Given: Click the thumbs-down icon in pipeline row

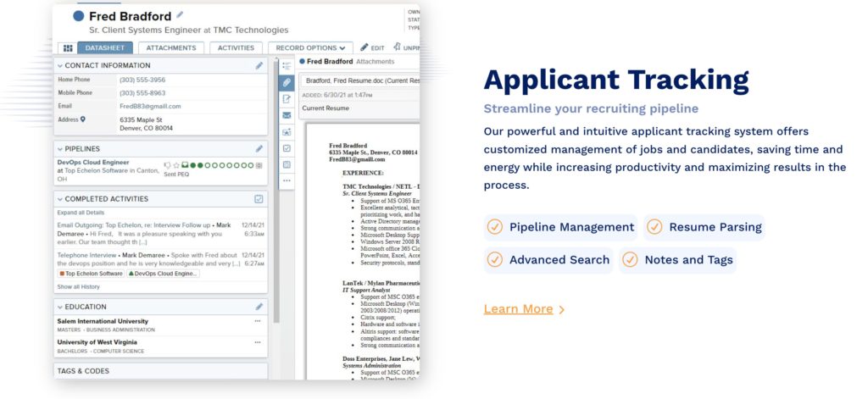Looking at the screenshot, I should click(x=167, y=165).
